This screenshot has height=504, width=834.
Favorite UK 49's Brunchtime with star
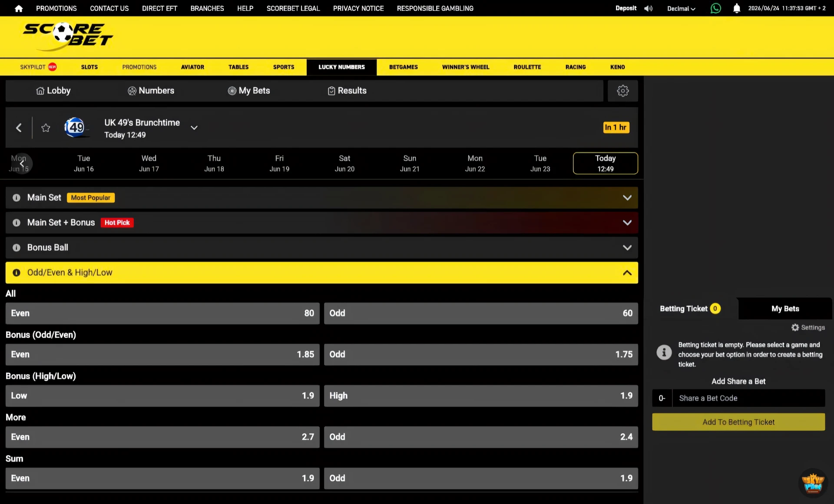click(x=46, y=128)
